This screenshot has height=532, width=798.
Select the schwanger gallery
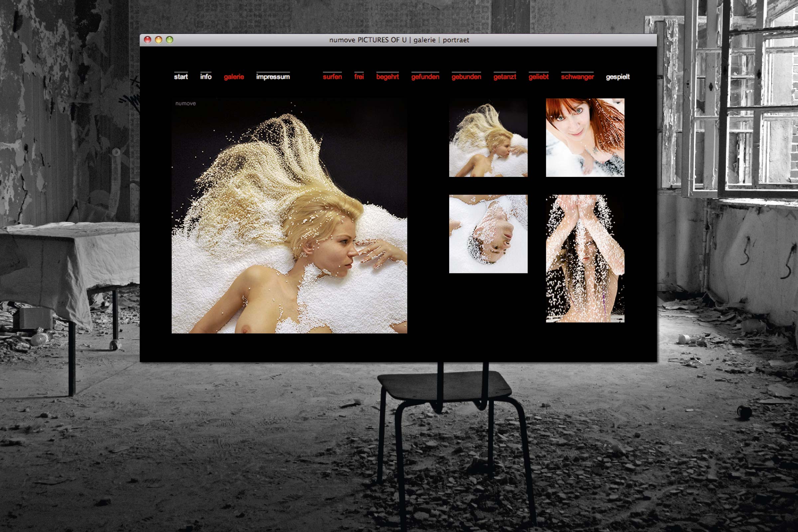coord(577,77)
